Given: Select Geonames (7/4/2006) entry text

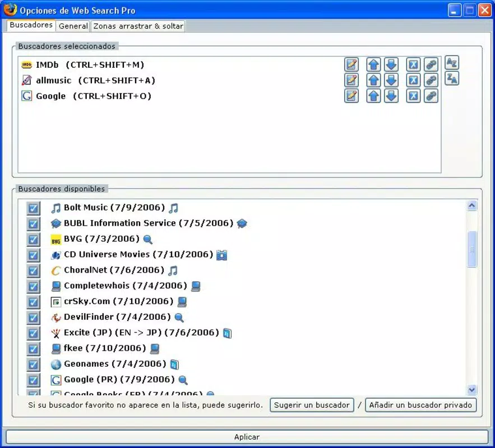Looking at the screenshot, I should pos(115,364).
